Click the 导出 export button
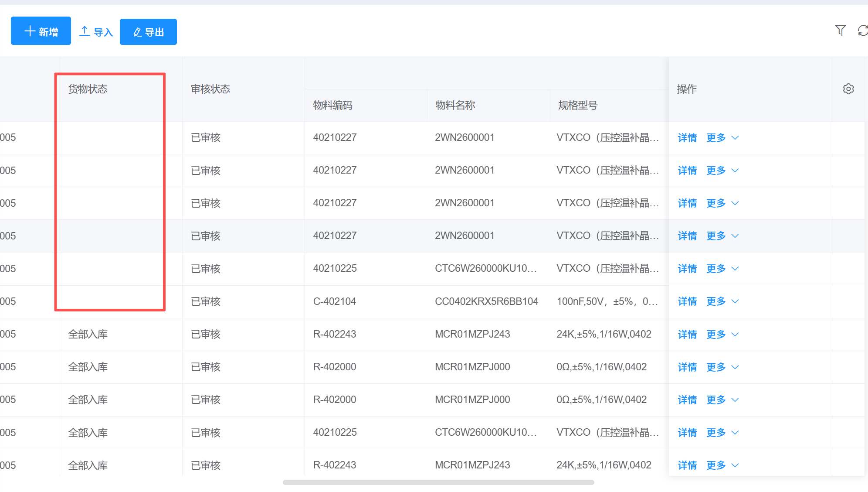The image size is (868, 492). click(x=148, y=32)
